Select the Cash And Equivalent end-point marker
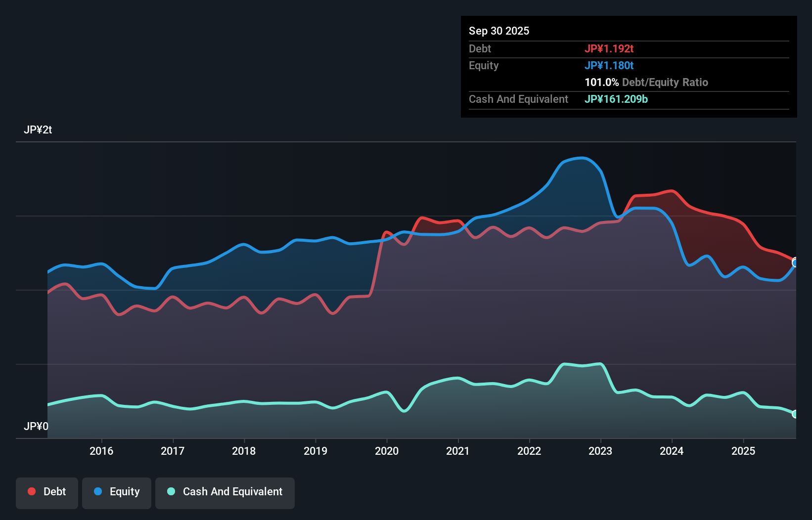This screenshot has height=520, width=812. click(x=795, y=414)
